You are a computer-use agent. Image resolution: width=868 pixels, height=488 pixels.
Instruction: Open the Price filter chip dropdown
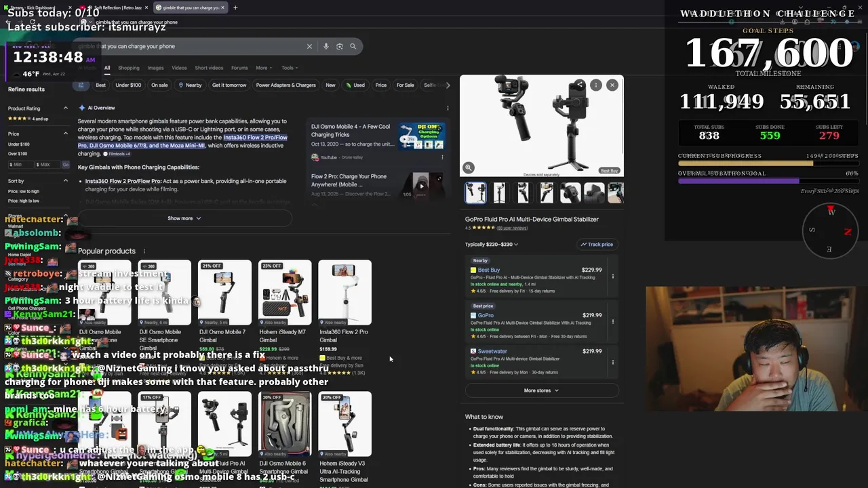(x=381, y=85)
